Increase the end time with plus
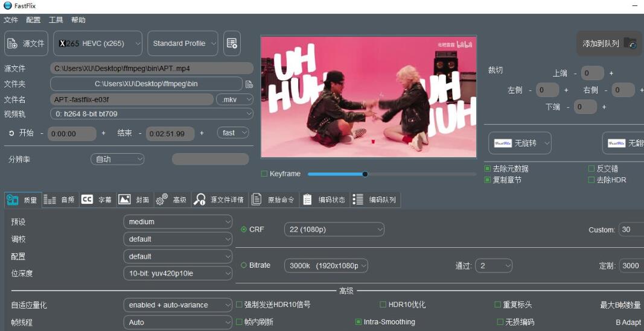 click(x=202, y=133)
